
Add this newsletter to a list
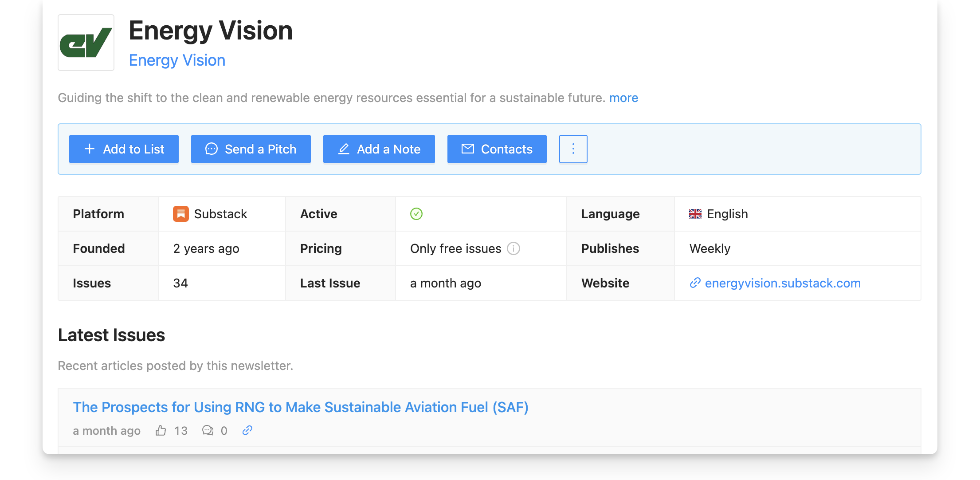coord(124,149)
